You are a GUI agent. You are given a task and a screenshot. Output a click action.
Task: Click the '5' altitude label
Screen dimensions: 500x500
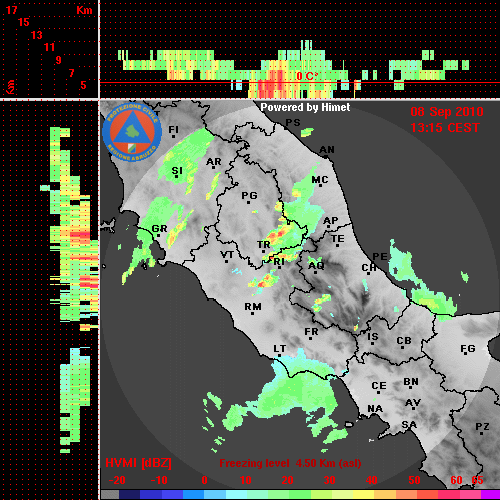[83, 85]
